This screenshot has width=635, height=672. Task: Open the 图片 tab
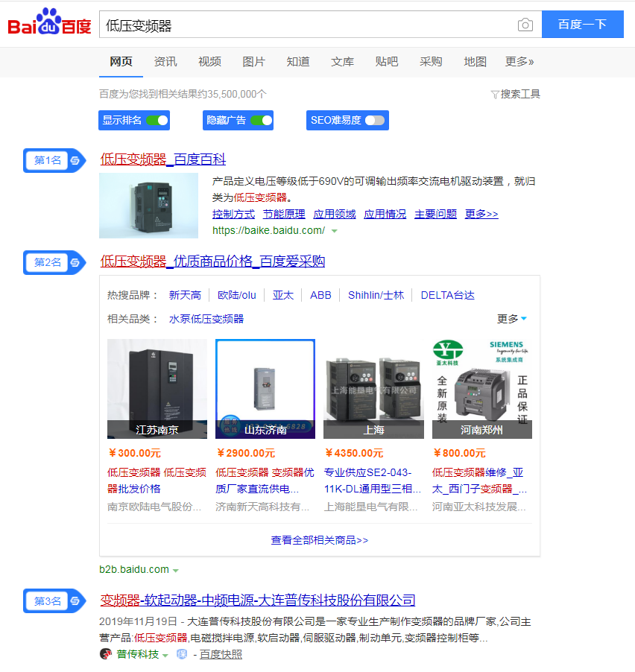tap(254, 62)
